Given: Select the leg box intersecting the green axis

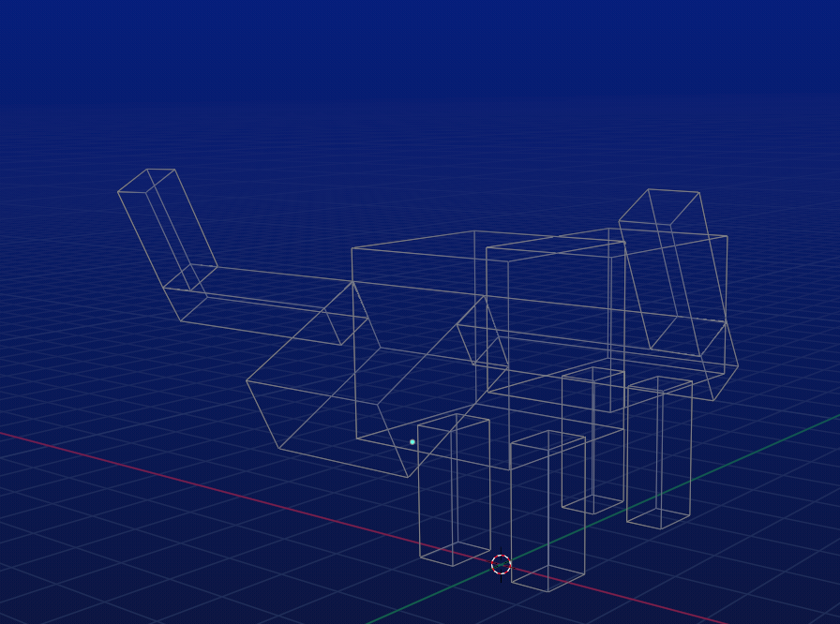Looking at the screenshot, I should pos(659,453).
